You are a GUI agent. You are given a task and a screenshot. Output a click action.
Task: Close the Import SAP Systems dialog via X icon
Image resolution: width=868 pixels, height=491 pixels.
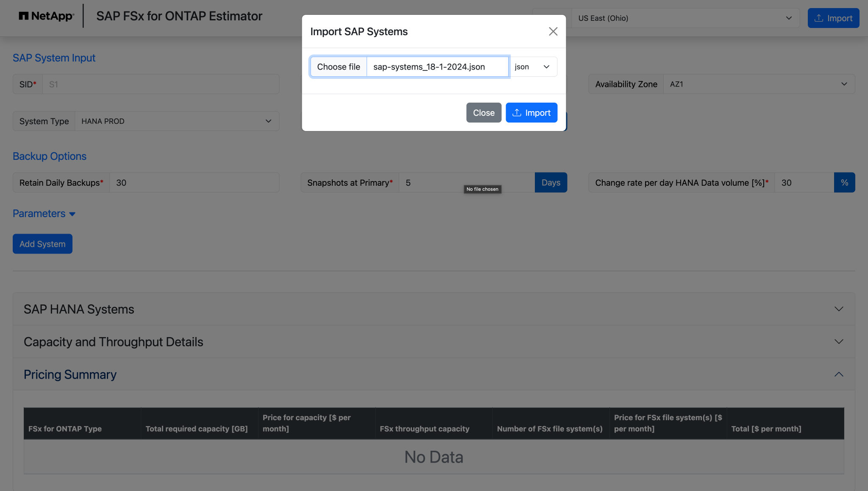tap(553, 31)
